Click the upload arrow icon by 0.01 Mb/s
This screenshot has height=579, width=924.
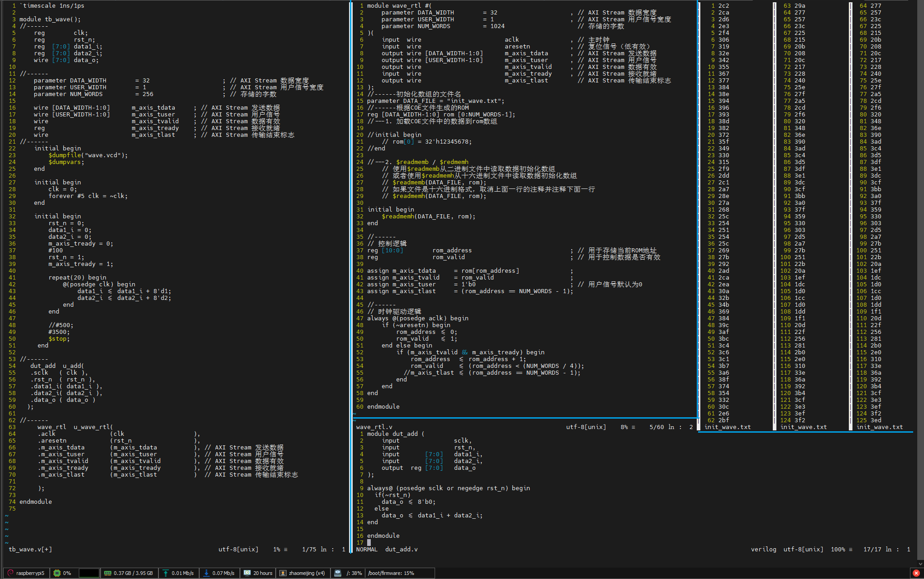click(x=166, y=573)
